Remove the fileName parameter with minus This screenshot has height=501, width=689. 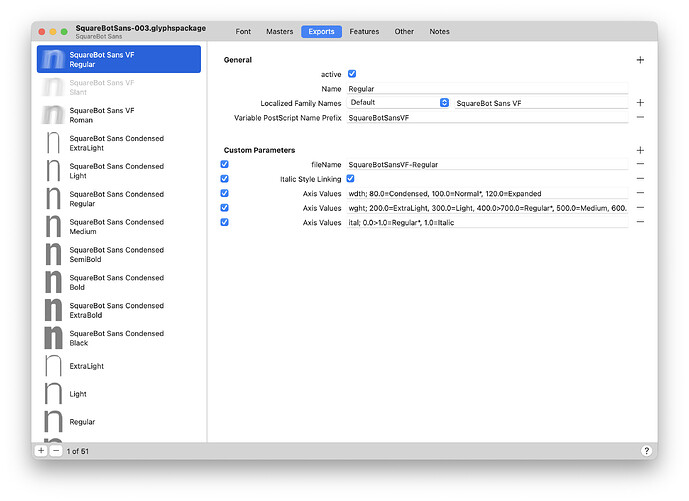pyautogui.click(x=640, y=164)
